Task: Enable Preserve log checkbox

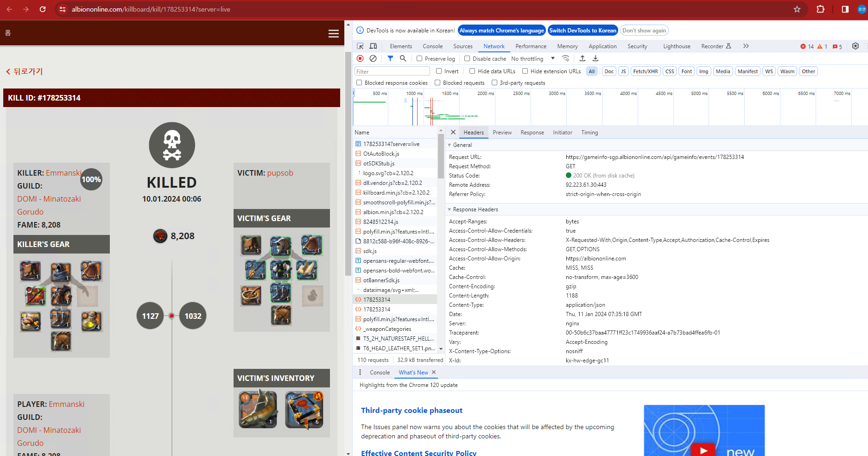Action: [x=419, y=59]
